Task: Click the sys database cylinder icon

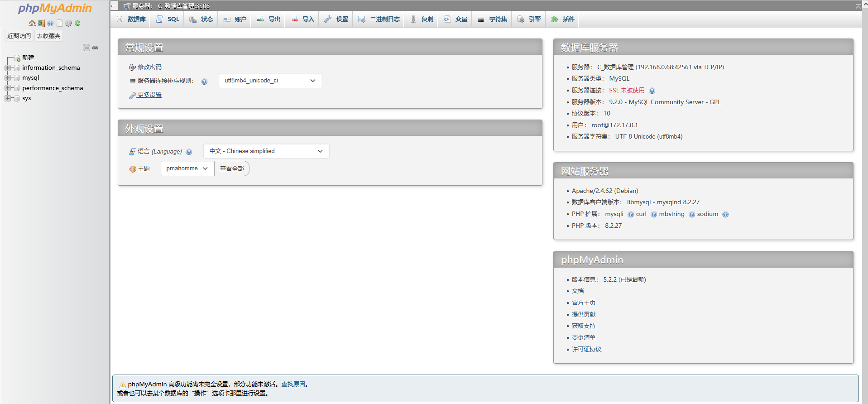Action: click(17, 98)
